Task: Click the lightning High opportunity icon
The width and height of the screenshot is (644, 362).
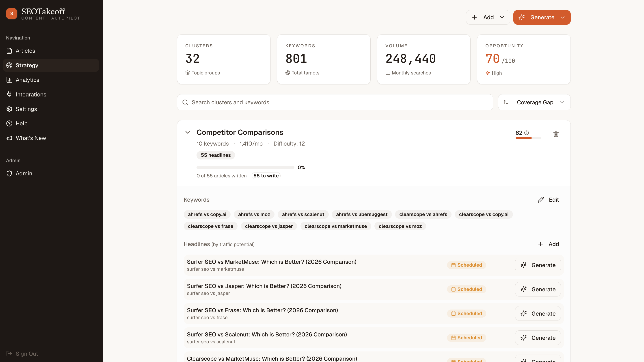Action: [x=488, y=73]
